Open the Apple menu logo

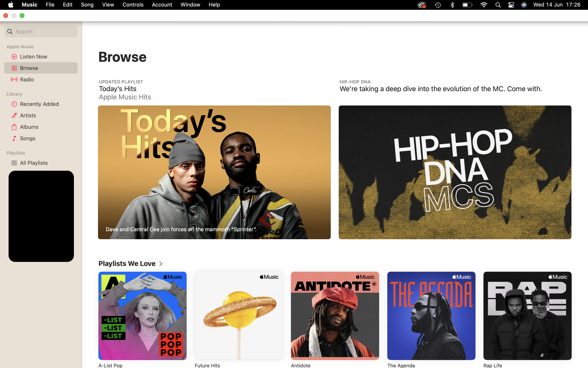coord(11,5)
